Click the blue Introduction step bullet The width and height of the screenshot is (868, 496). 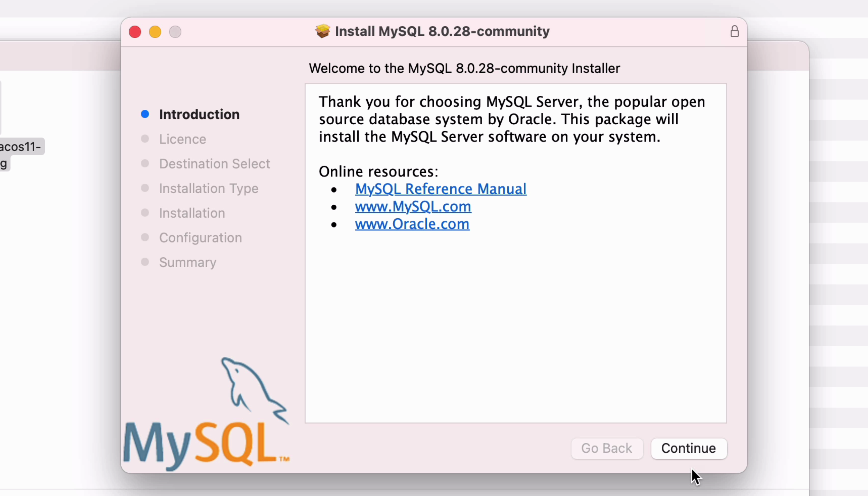pos(145,115)
